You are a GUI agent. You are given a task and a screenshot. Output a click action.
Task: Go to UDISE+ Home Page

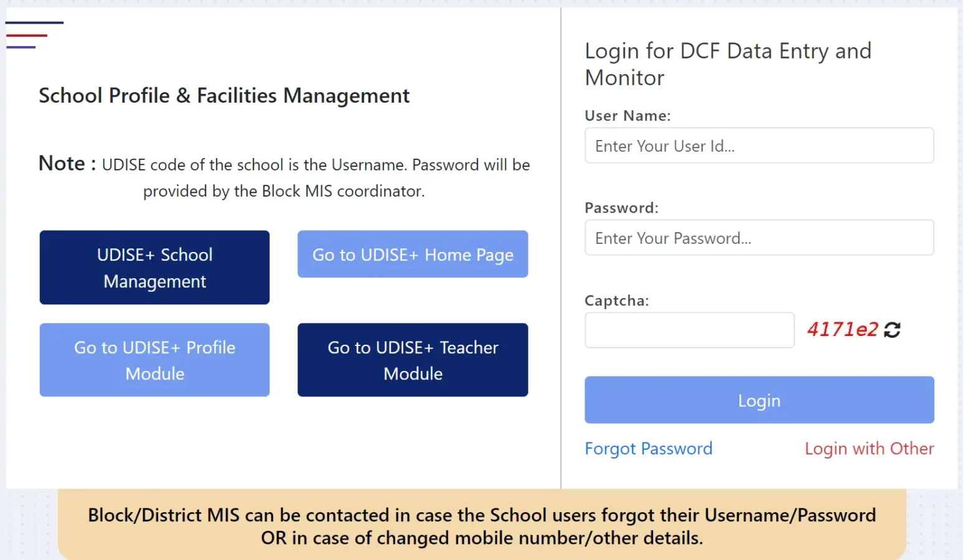click(413, 254)
